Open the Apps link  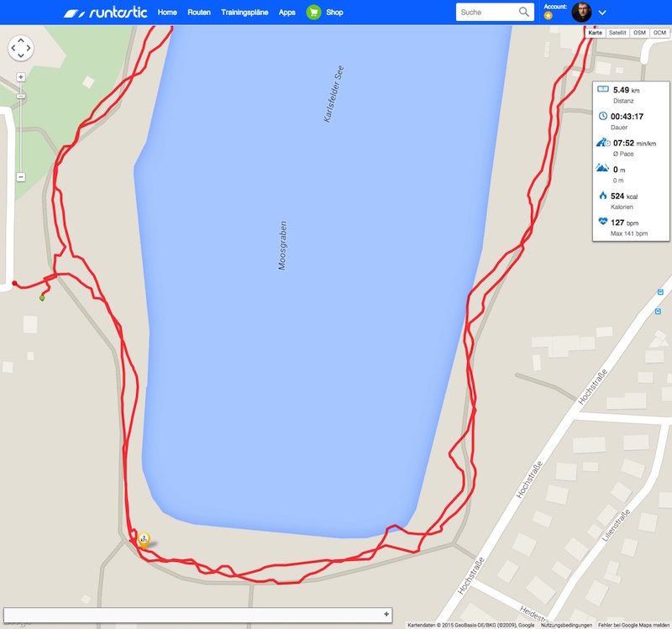tap(286, 13)
